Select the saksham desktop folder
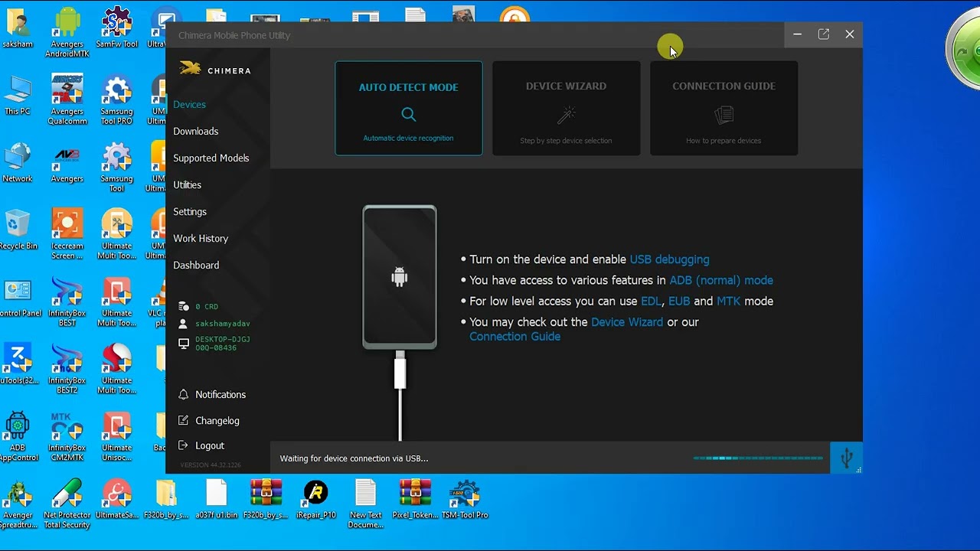Viewport: 980px width, 551px height. coord(17,28)
